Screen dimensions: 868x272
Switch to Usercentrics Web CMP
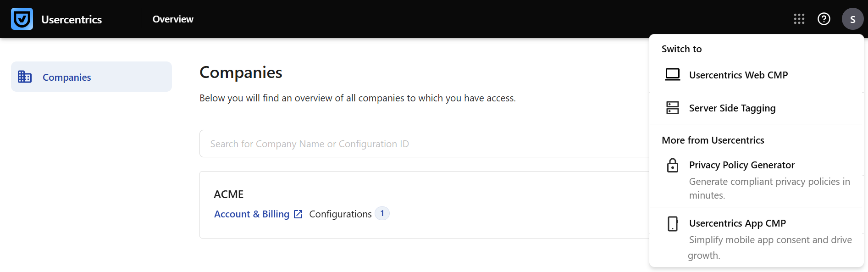(738, 75)
